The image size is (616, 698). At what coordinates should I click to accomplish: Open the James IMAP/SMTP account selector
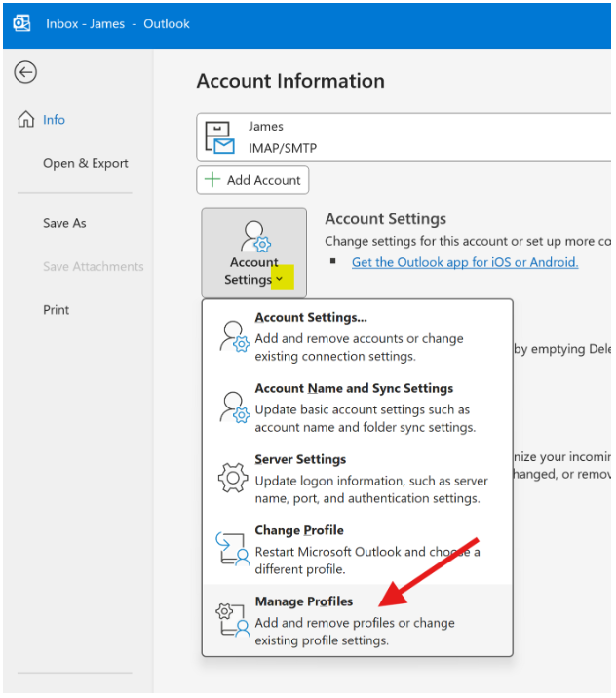point(404,137)
